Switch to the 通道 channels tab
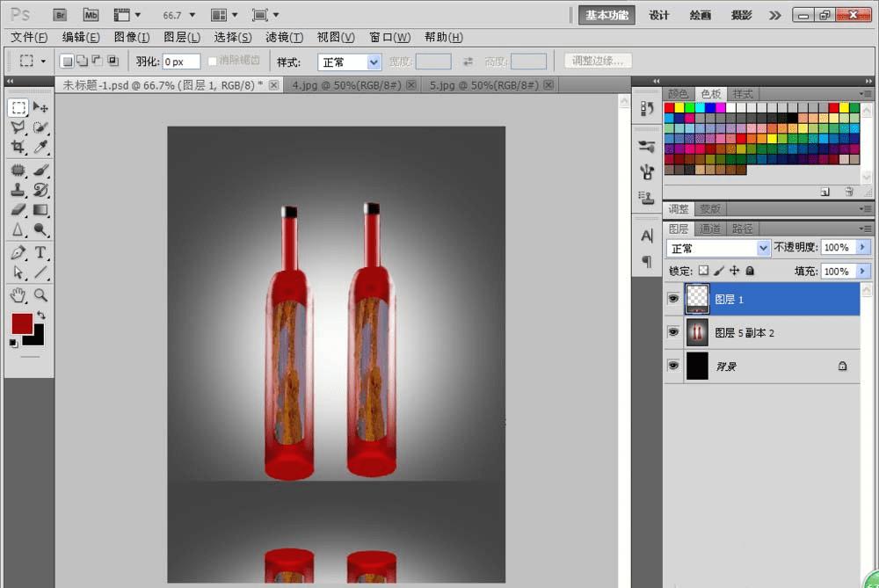Image resolution: width=879 pixels, height=588 pixels. pos(711,229)
